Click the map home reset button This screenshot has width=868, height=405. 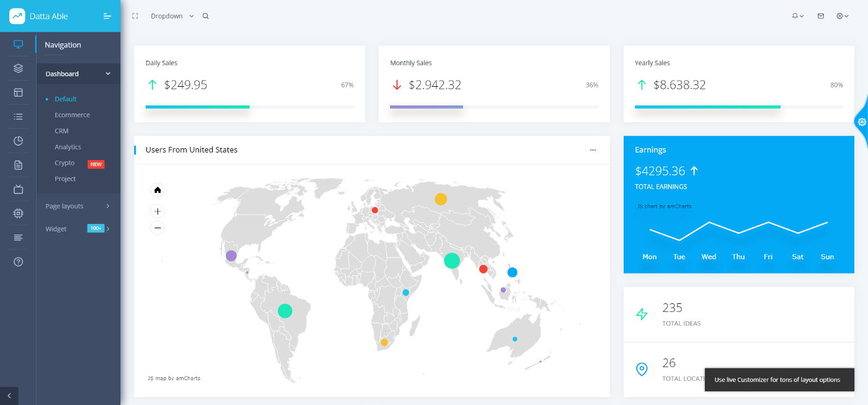point(157,190)
